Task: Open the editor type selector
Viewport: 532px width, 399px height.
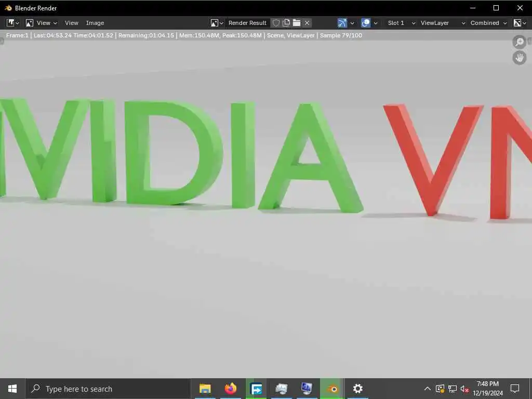Action: click(12, 23)
